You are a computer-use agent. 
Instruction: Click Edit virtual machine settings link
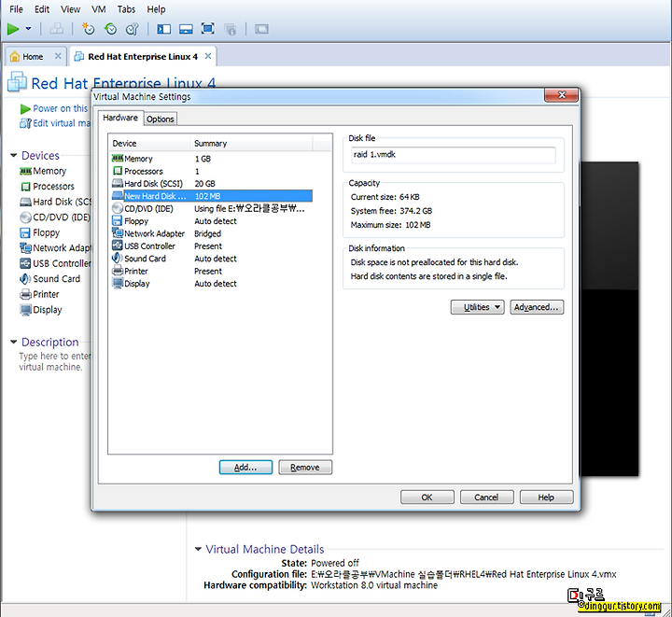point(55,123)
